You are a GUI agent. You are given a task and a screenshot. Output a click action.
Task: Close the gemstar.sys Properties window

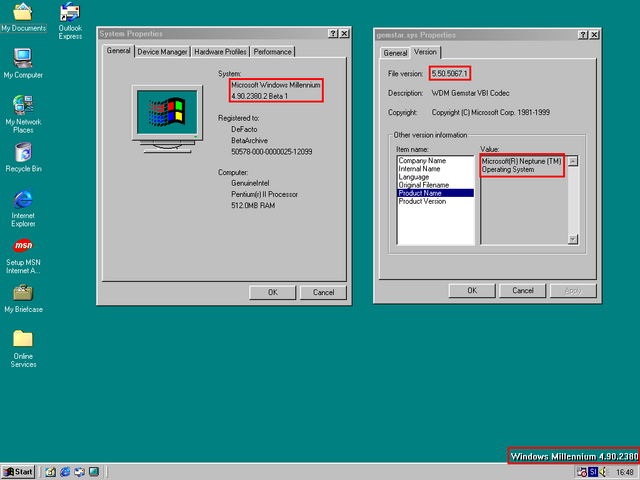[x=594, y=35]
